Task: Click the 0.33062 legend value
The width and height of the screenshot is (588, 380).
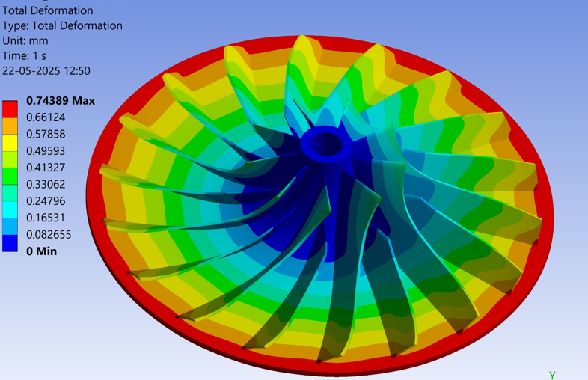Action: pyautogui.click(x=45, y=184)
